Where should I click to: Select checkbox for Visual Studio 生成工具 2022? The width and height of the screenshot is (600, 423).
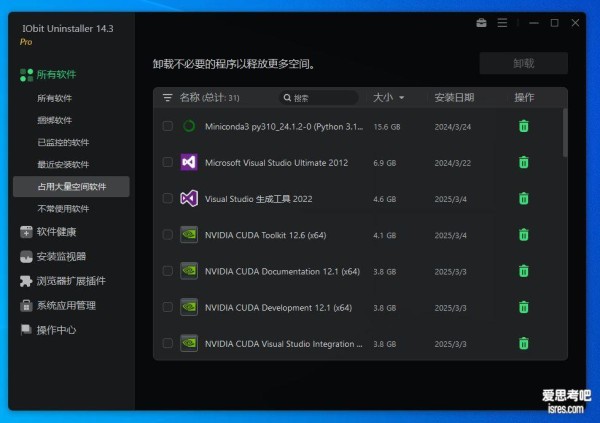pyautogui.click(x=168, y=199)
